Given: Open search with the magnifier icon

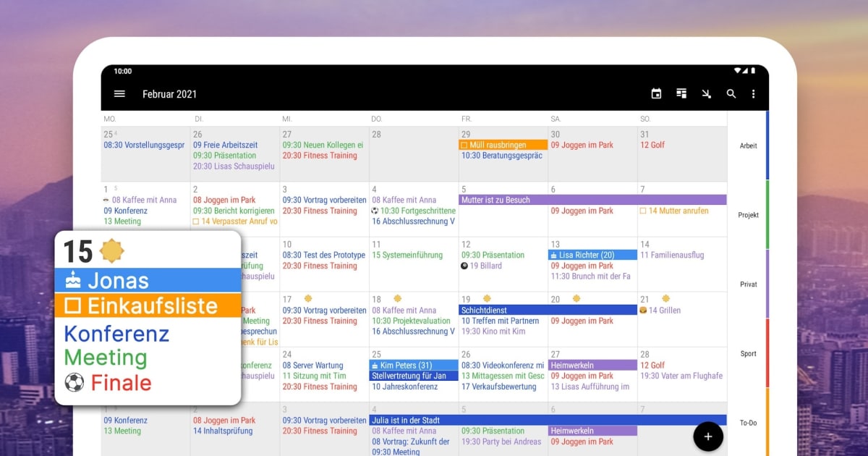Looking at the screenshot, I should coord(731,93).
